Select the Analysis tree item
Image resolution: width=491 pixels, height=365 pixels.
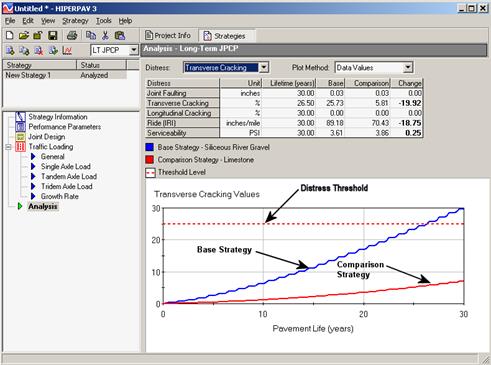pyautogui.click(x=43, y=206)
